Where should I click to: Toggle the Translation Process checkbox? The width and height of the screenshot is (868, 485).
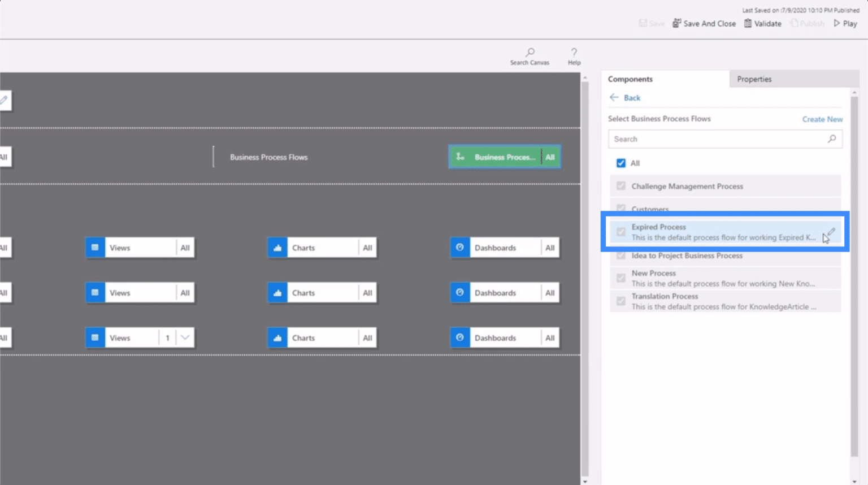click(621, 301)
